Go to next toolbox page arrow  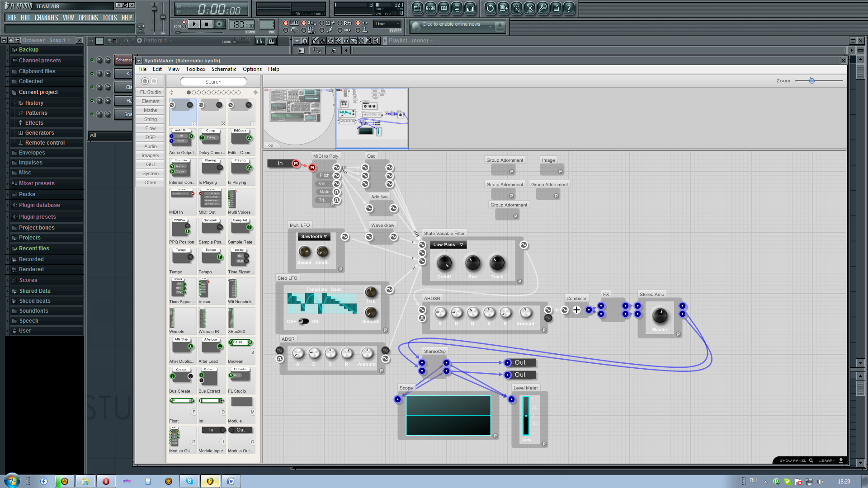click(x=255, y=92)
